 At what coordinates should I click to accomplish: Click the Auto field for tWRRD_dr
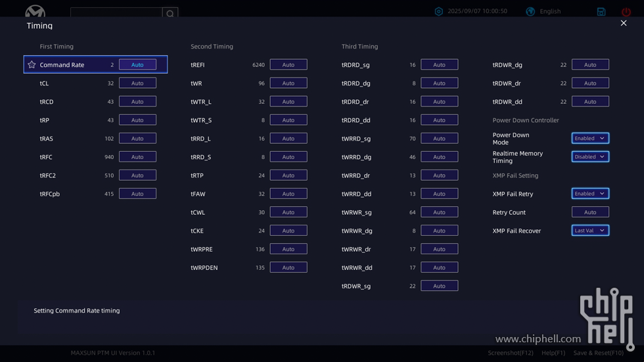tap(440, 175)
